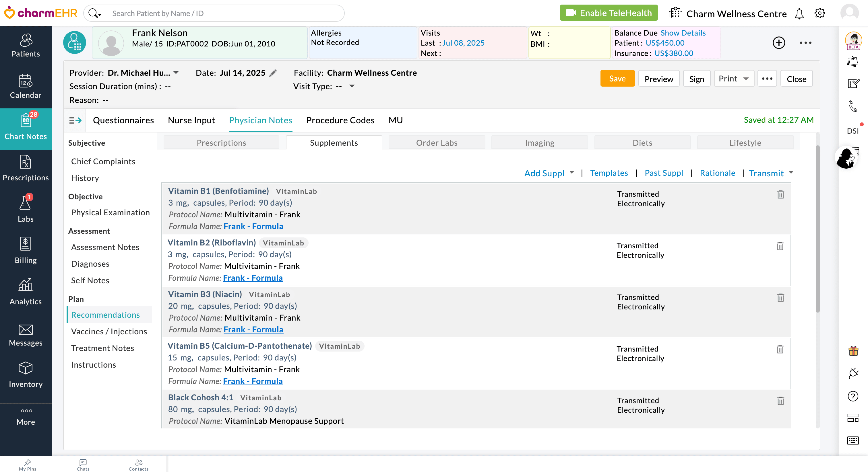The image size is (868, 472).
Task: Open the Labs module showing one alert
Action: (26, 209)
